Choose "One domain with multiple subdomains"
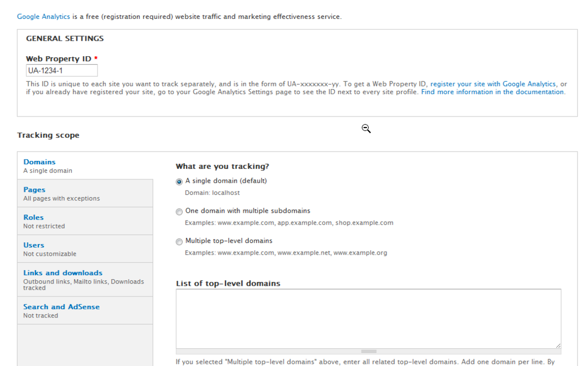588x366 pixels. (x=179, y=211)
